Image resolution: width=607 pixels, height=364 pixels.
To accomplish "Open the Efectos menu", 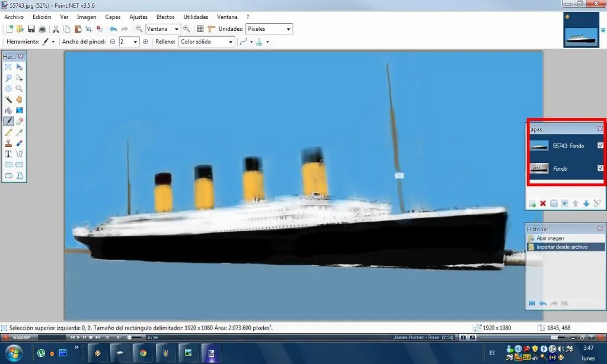I will pos(165,17).
